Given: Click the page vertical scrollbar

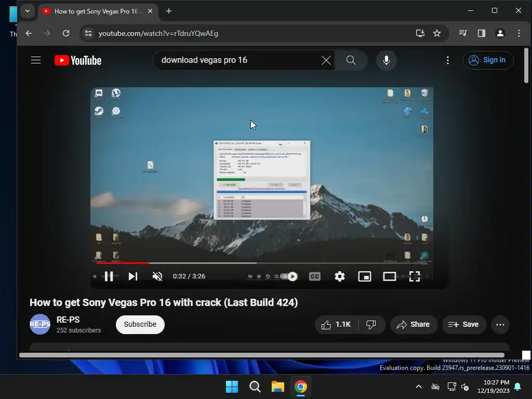Looking at the screenshot, I should pos(526,65).
